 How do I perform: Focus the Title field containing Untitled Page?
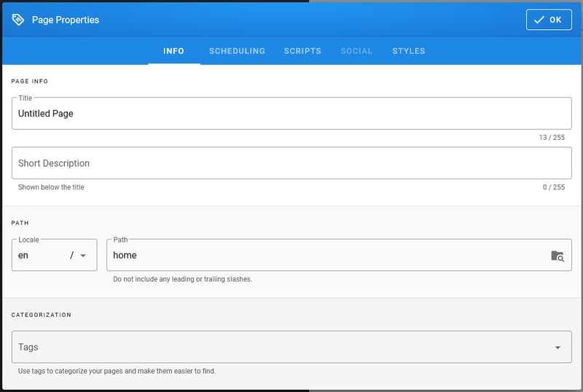point(291,114)
